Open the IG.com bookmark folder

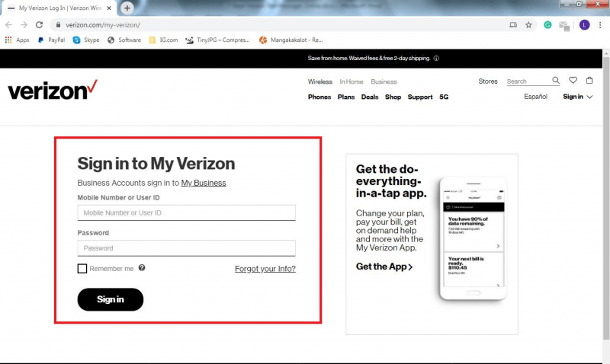tap(163, 40)
